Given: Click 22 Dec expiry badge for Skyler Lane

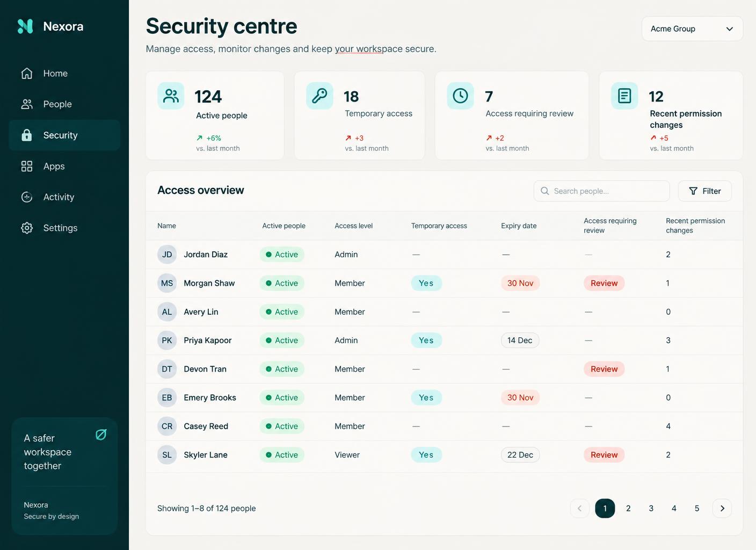Looking at the screenshot, I should point(520,455).
